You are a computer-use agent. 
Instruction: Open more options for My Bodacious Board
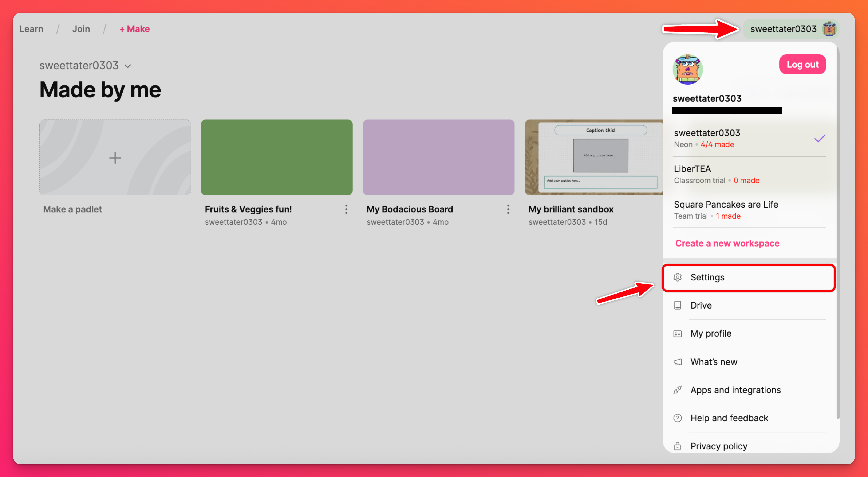click(508, 209)
